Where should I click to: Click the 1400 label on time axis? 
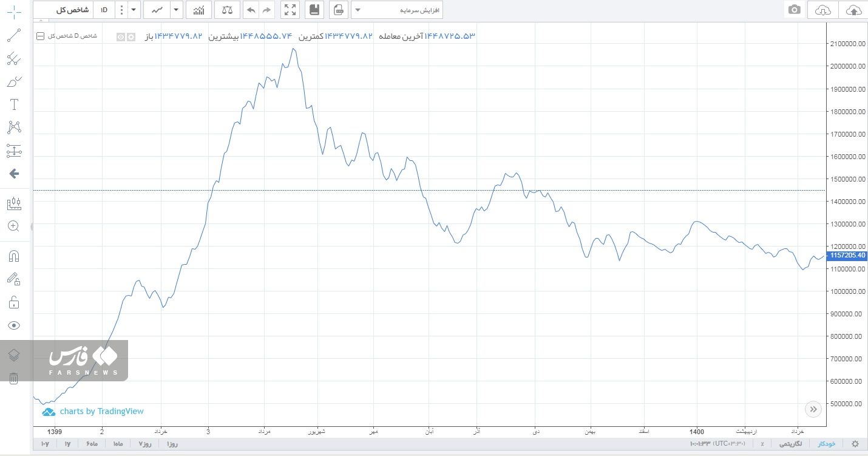[x=697, y=431]
